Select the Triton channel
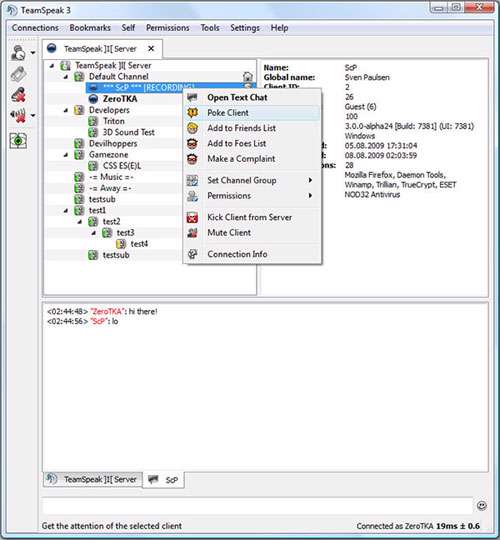The width and height of the screenshot is (500, 540). pos(114,121)
